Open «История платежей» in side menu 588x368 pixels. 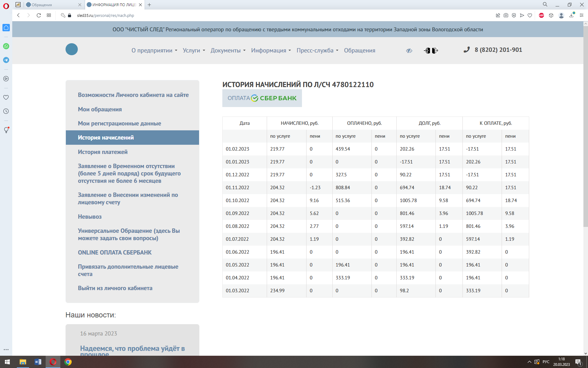click(103, 152)
